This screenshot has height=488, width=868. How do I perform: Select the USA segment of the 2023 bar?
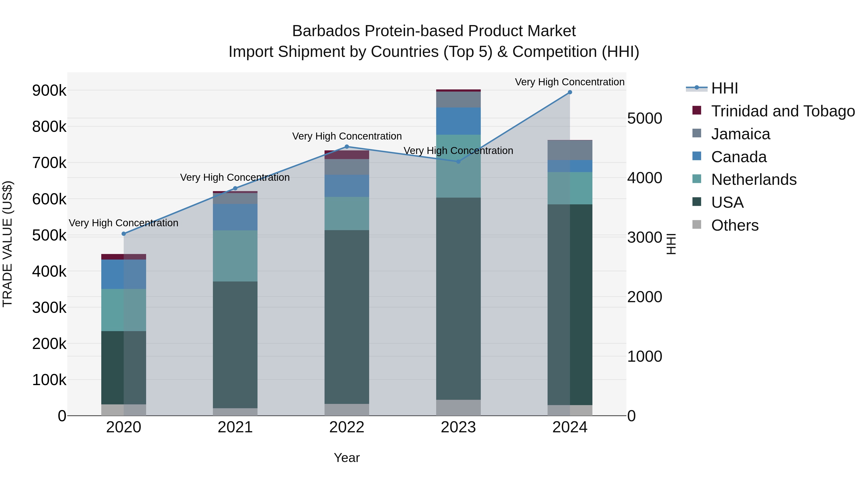coord(458,299)
